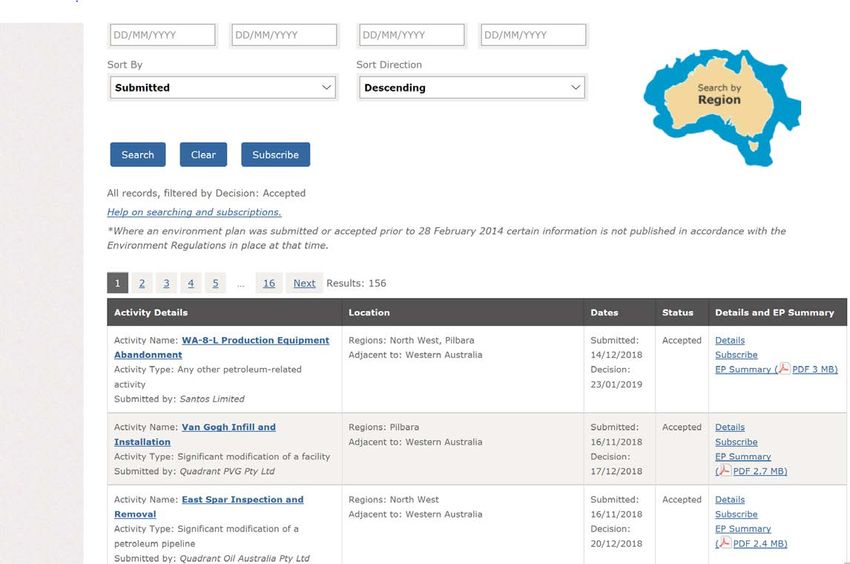Open Details link for WA-8-L row
850x564 pixels.
[730, 340]
